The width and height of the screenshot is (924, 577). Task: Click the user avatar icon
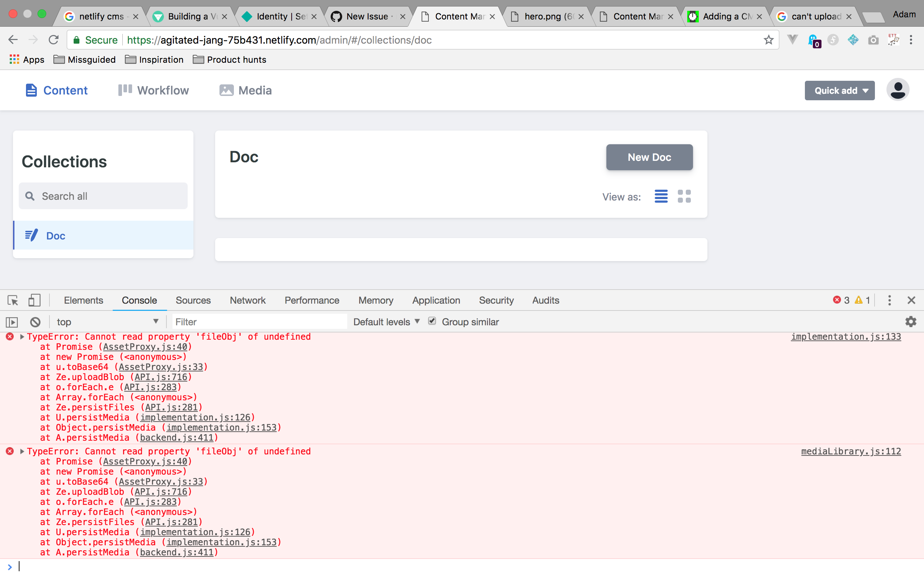point(897,90)
